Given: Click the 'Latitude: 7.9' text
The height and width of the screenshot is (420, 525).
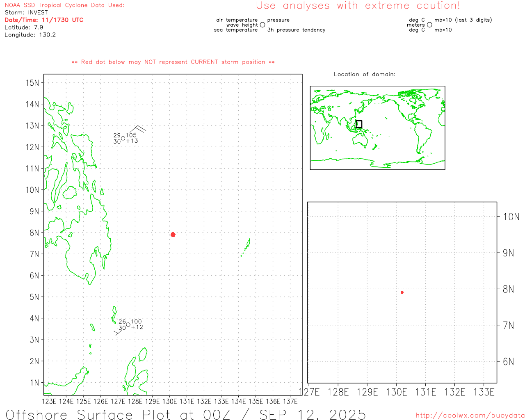Looking at the screenshot, I should click(x=24, y=27).
